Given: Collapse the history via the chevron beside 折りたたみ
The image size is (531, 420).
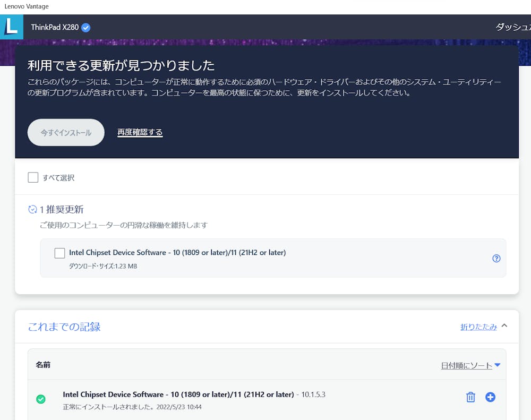Looking at the screenshot, I should tap(504, 325).
